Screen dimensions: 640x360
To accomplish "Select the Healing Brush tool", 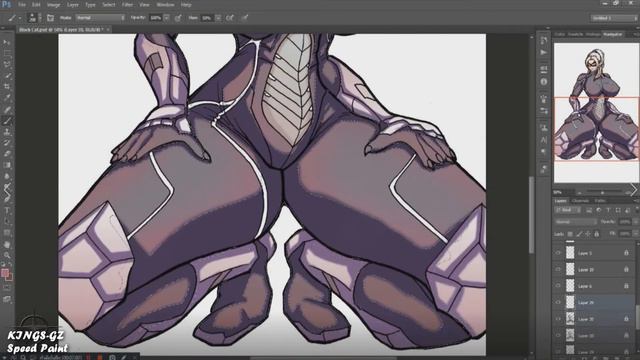I will coord(7,109).
